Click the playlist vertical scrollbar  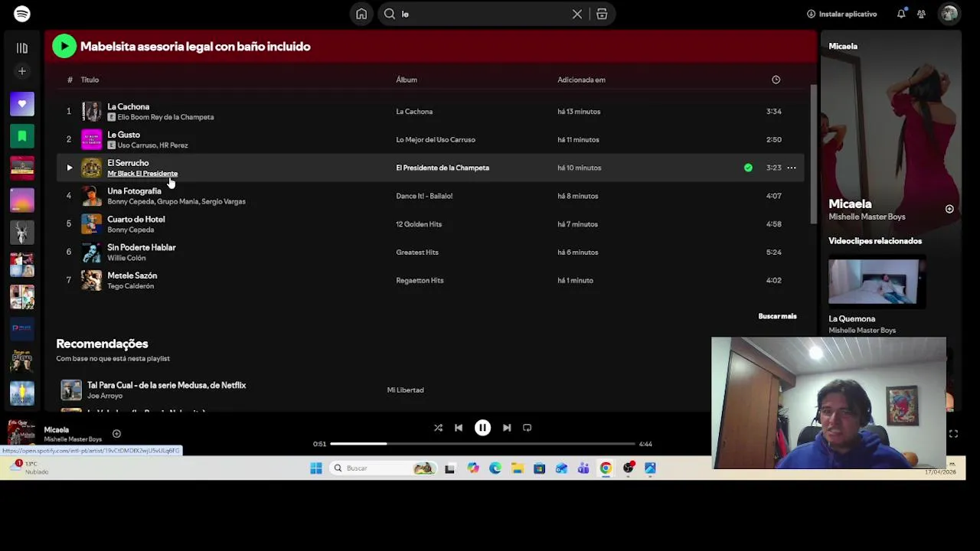(813, 153)
